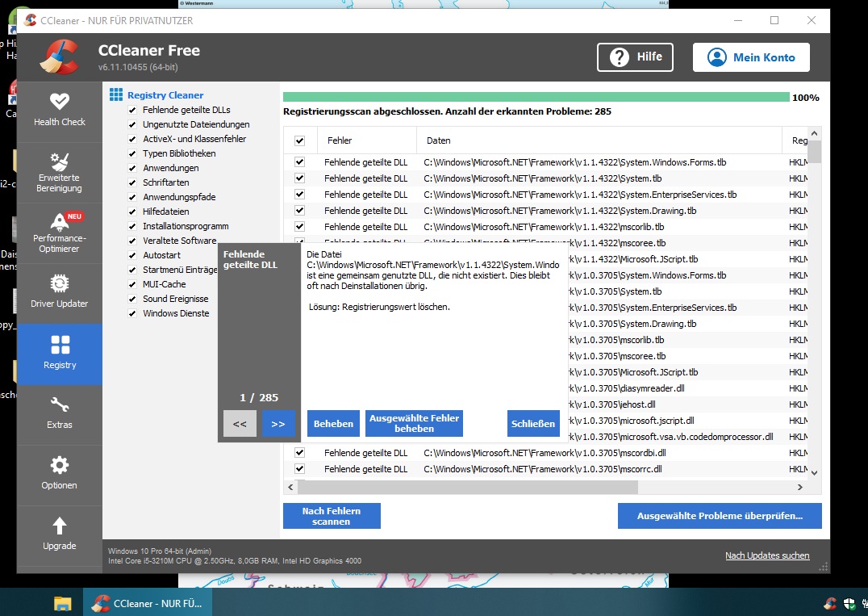
Task: Open the Driver Updater section
Action: pos(59,293)
